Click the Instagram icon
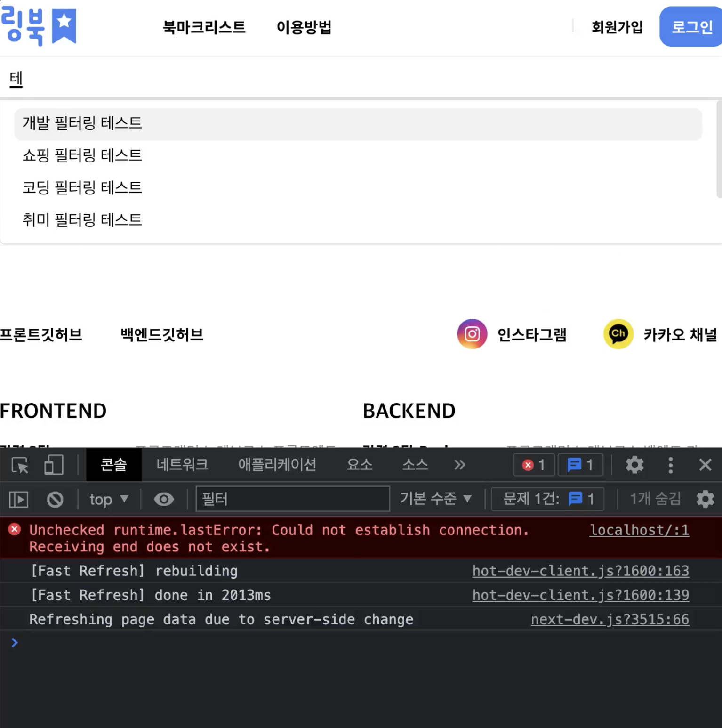 (472, 334)
